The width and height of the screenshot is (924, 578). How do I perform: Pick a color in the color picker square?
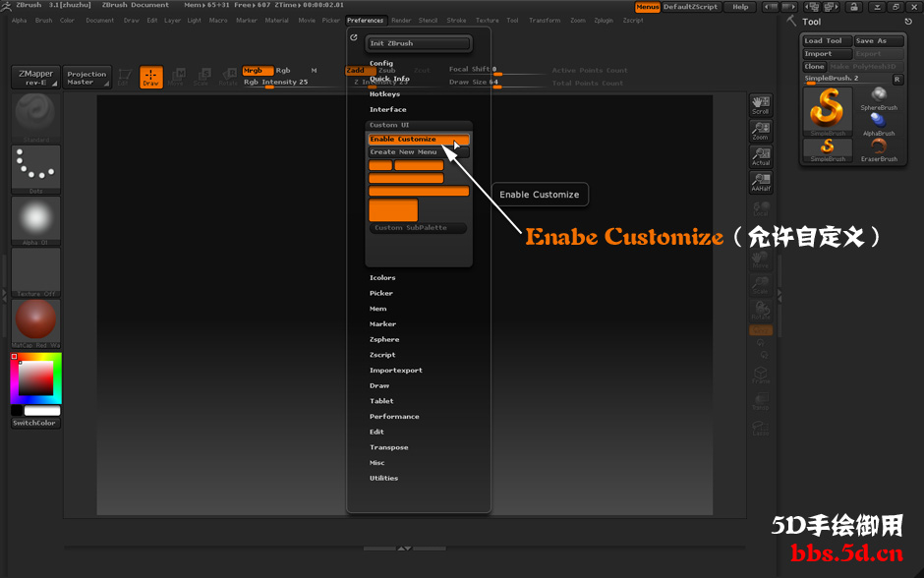coord(35,378)
